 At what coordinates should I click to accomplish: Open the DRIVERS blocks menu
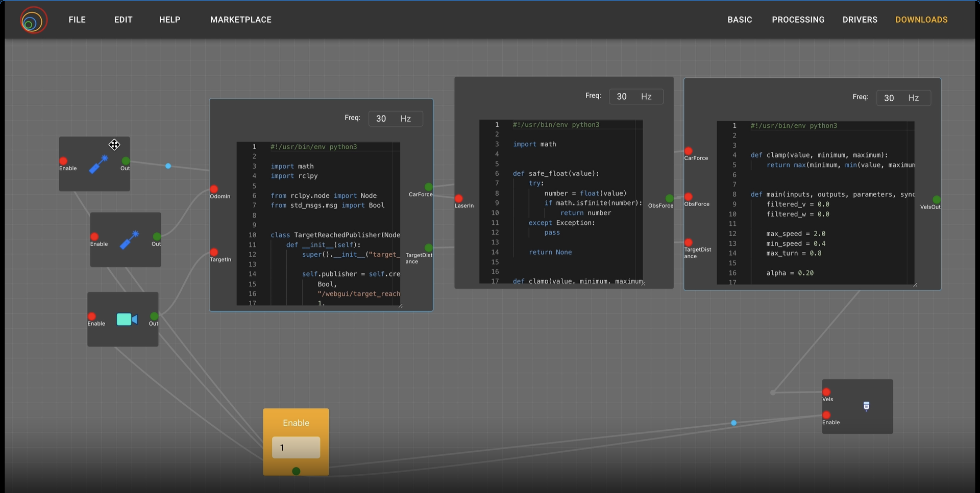coord(860,20)
